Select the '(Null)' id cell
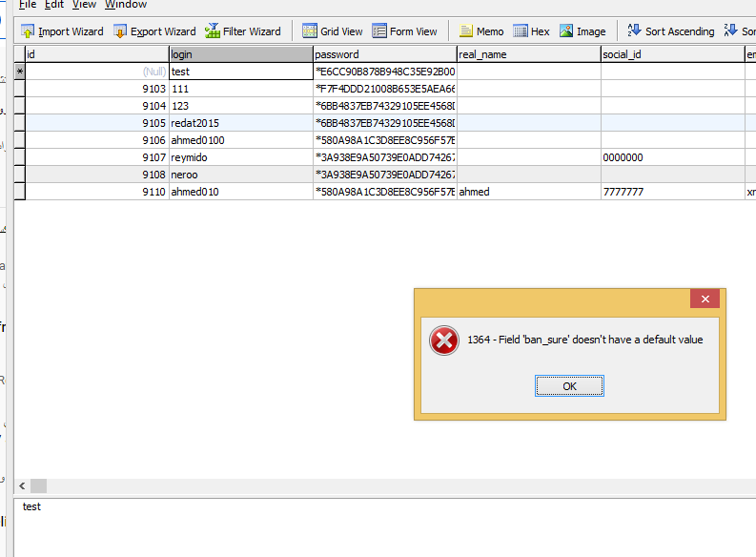 [x=97, y=72]
